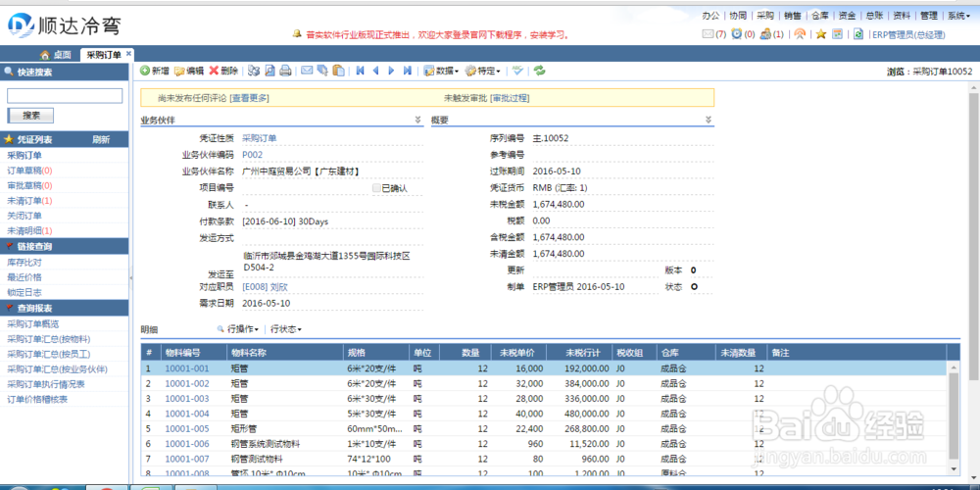Open 关闭订单 in sidebar

[24, 216]
